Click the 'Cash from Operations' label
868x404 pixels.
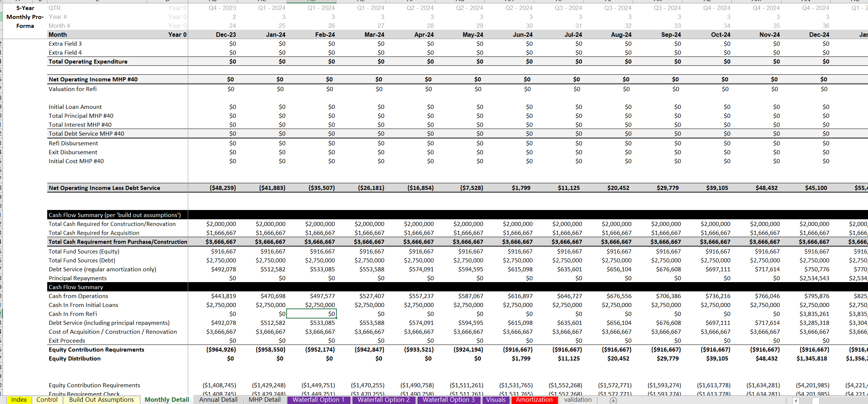point(78,296)
